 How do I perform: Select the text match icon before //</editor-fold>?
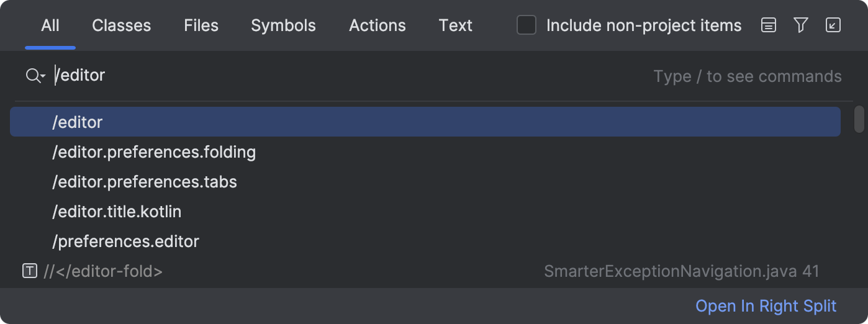pyautogui.click(x=30, y=271)
